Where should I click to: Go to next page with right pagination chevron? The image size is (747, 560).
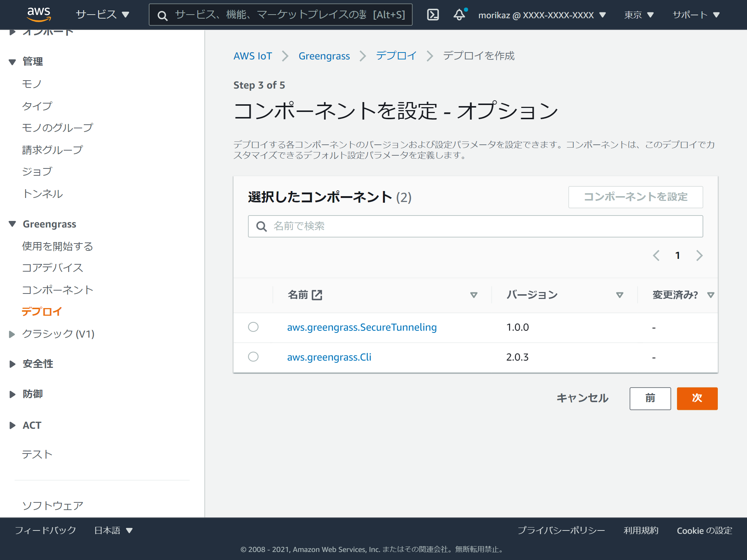pyautogui.click(x=699, y=256)
